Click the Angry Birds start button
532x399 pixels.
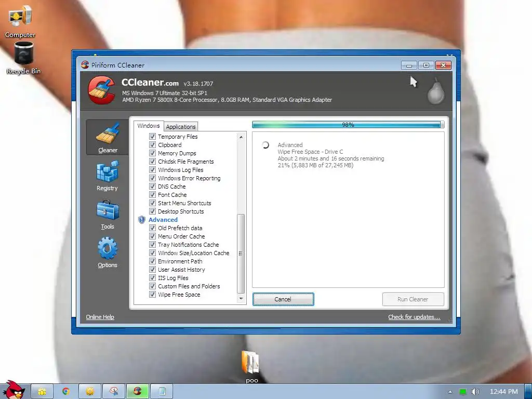click(13, 391)
